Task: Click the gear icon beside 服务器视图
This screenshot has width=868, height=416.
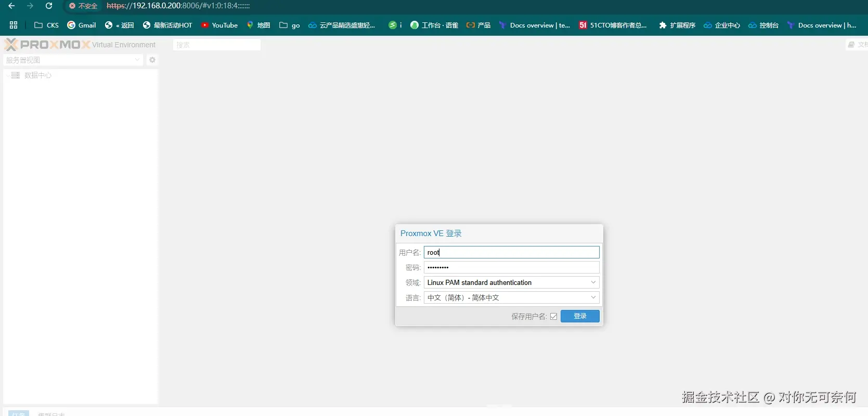Action: (x=152, y=60)
